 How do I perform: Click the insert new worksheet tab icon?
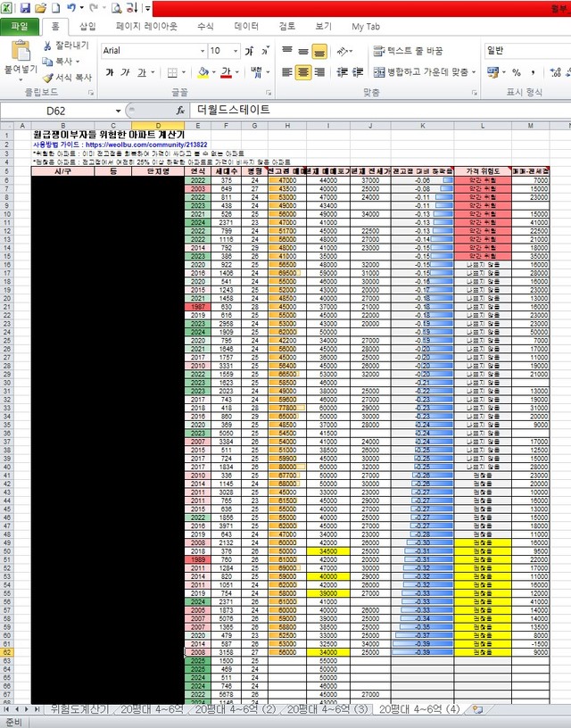pyautogui.click(x=477, y=709)
